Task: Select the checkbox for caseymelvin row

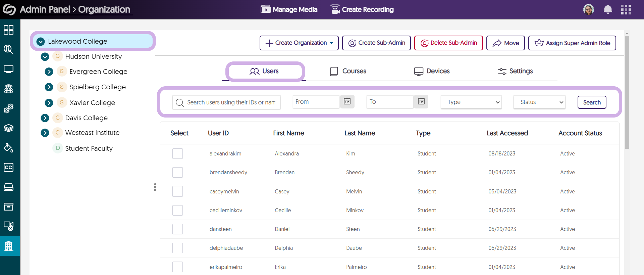Action: pyautogui.click(x=177, y=191)
